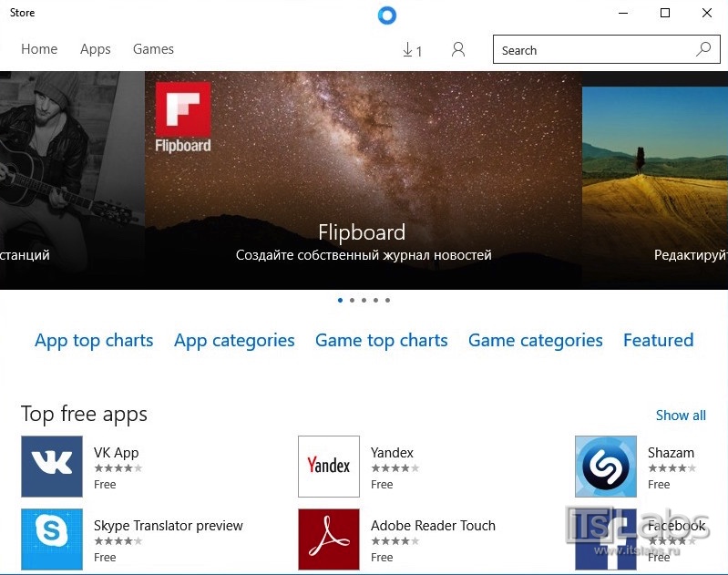Open the user account icon
The width and height of the screenshot is (728, 575).
click(x=458, y=49)
